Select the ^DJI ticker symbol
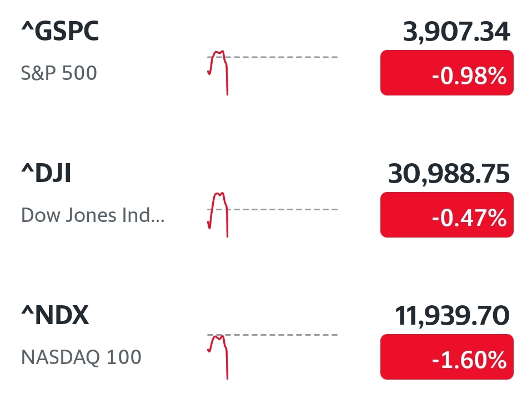Viewport: 532px width, 414px height. coord(46,173)
